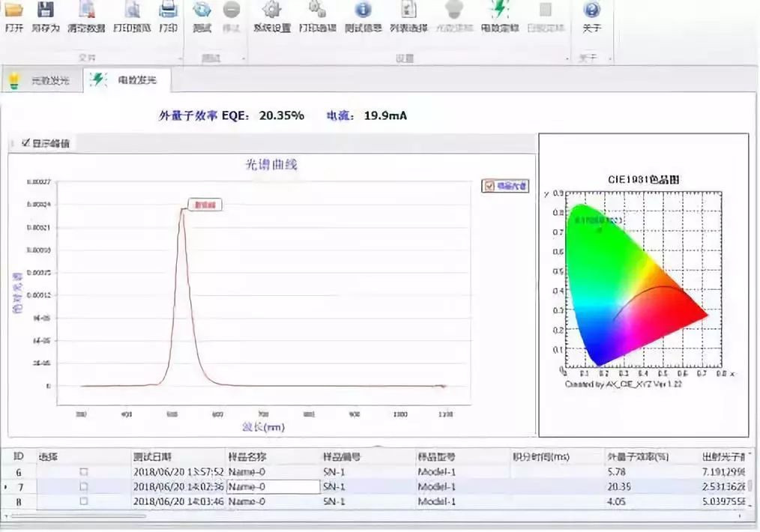Click the efficiency value 20.35 in row 7
Screen dimensions: 760x532
click(619, 486)
